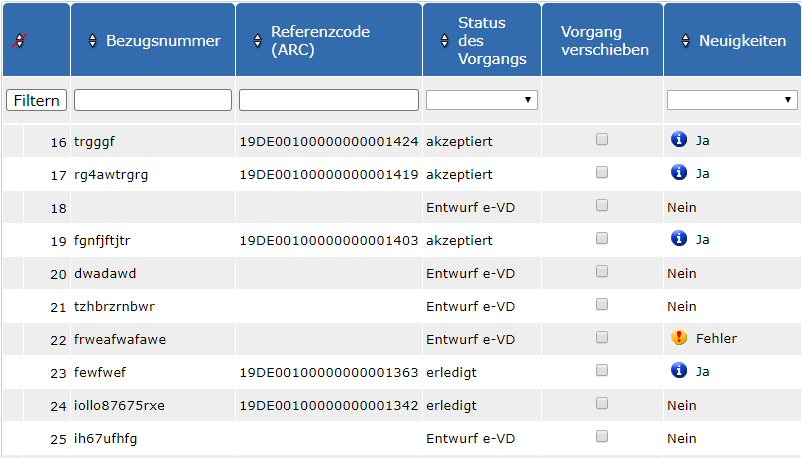The image size is (802, 458).
Task: Click the crossed-out sort reset icon
Action: [19, 40]
